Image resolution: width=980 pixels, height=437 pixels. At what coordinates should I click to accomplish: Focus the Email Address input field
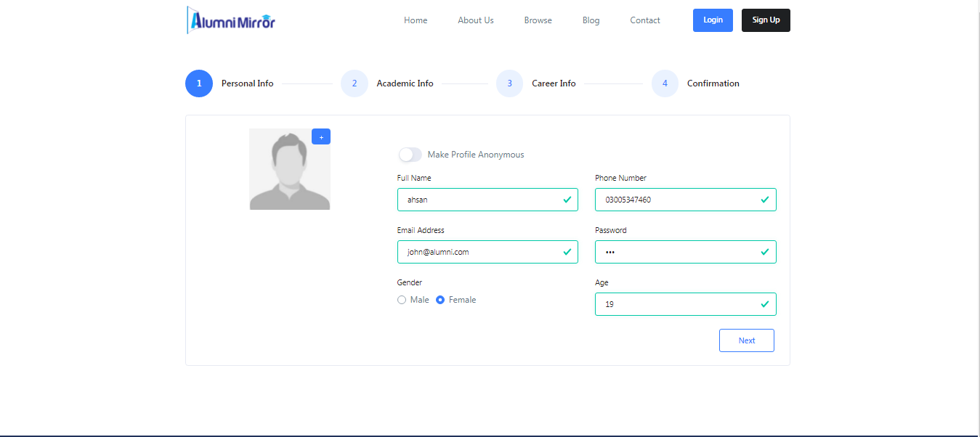pos(479,252)
